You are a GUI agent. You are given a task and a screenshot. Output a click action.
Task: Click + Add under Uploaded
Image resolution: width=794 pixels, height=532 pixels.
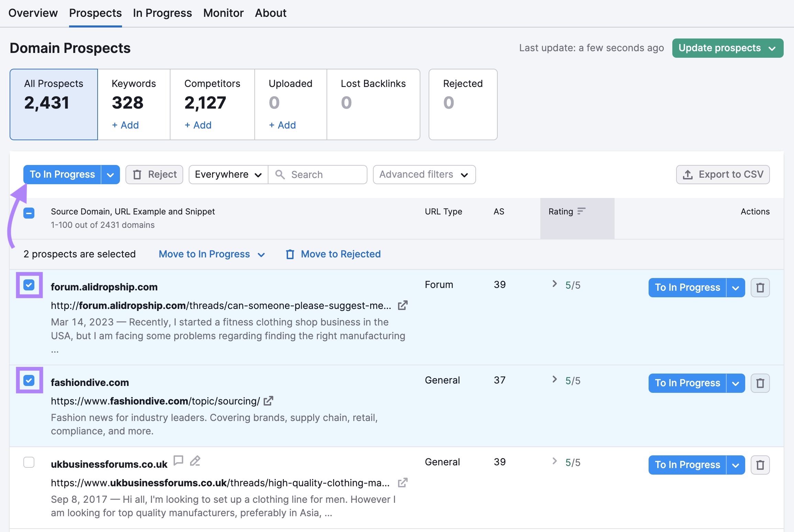[283, 125]
